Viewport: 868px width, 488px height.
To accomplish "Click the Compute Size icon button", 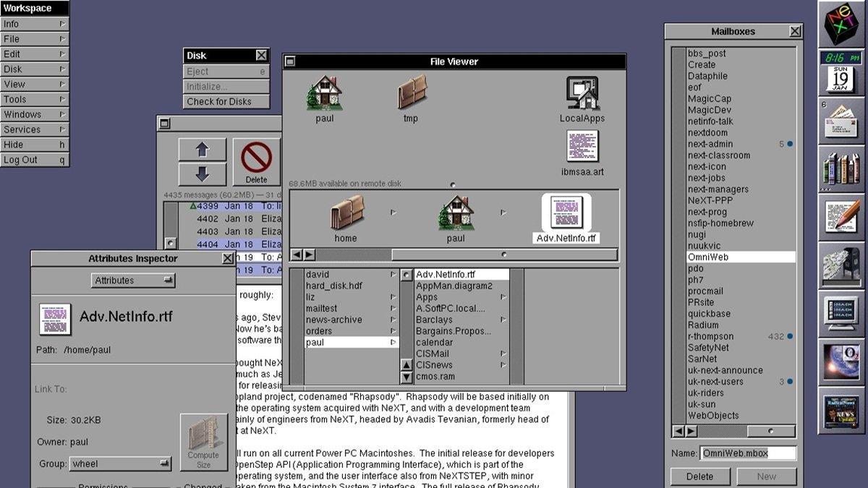I will point(203,442).
